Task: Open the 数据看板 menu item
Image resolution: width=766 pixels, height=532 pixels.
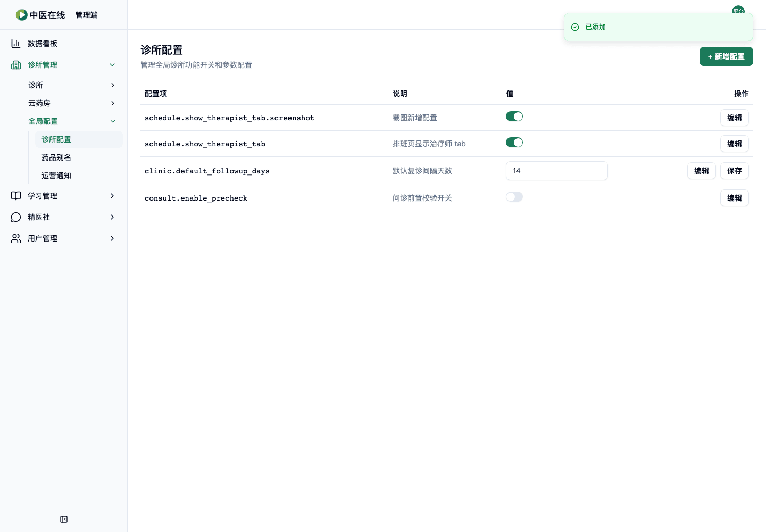Action: 64,44
